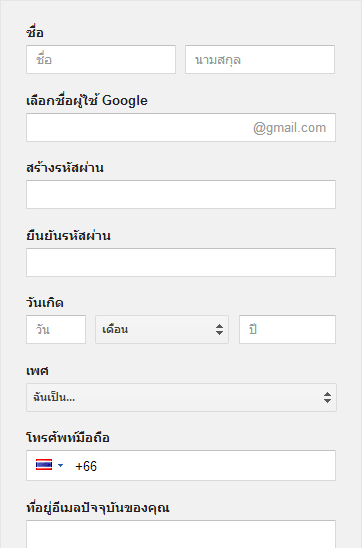
Task: Click the Google username field
Action: coord(181,127)
